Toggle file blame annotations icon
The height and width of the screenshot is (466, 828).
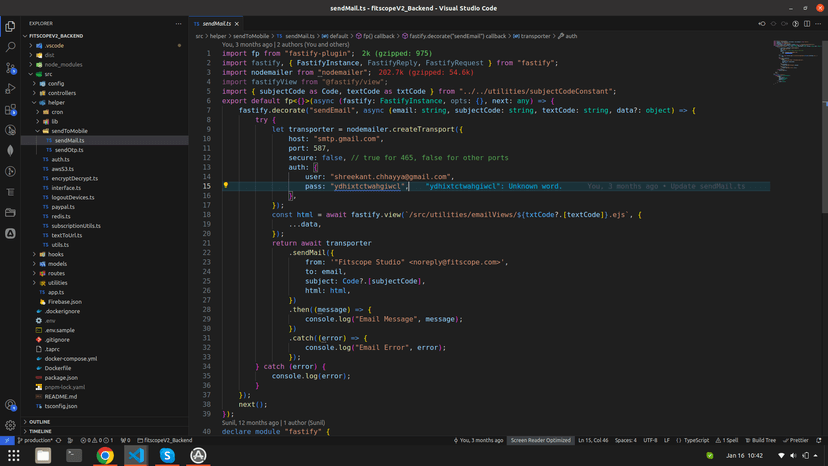(x=795, y=24)
